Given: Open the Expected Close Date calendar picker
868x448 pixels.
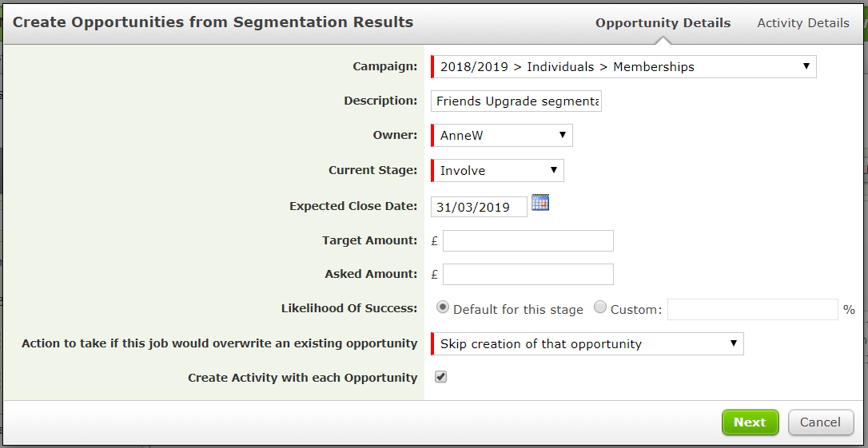Looking at the screenshot, I should (x=540, y=202).
